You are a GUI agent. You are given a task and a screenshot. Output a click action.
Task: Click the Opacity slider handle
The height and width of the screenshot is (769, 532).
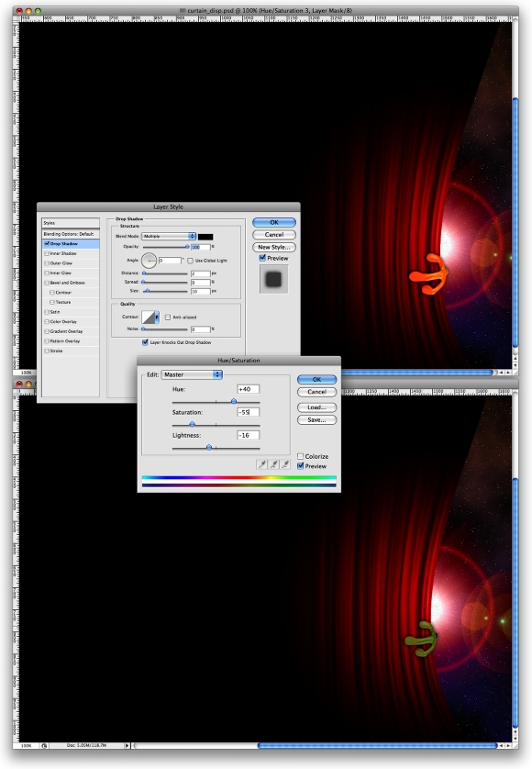pos(187,247)
